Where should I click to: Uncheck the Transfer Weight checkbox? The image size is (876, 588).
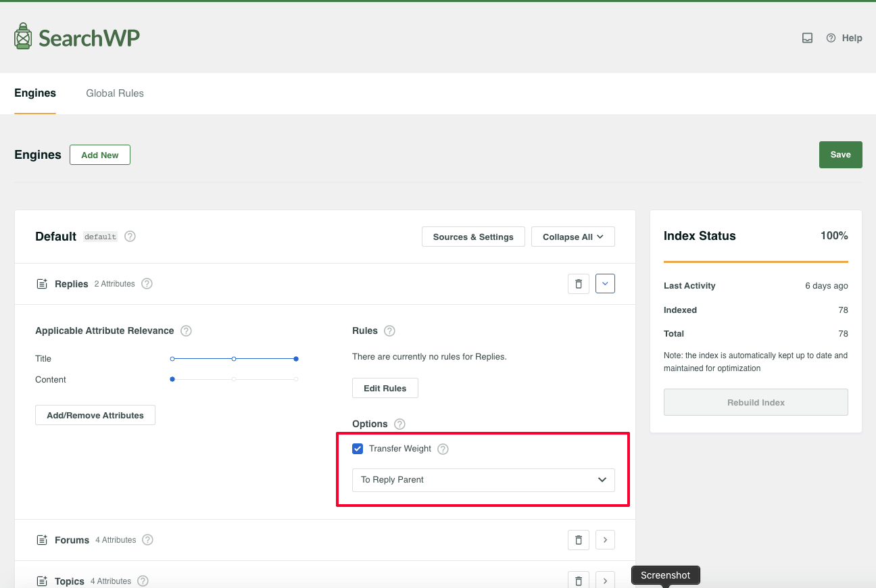click(x=358, y=449)
